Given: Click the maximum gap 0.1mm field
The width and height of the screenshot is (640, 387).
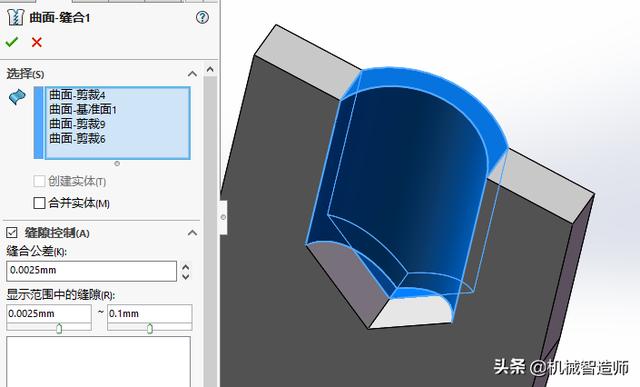Looking at the screenshot, I should pyautogui.click(x=149, y=314).
